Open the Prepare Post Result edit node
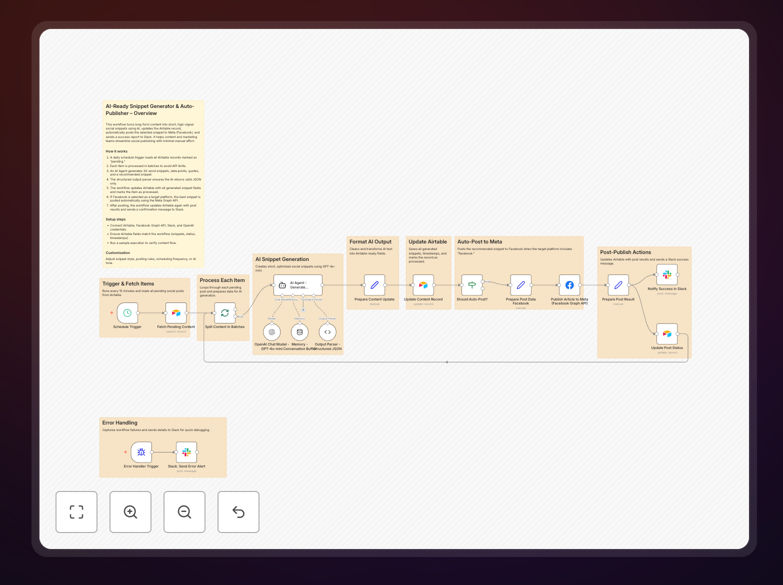783x585 pixels. point(618,285)
